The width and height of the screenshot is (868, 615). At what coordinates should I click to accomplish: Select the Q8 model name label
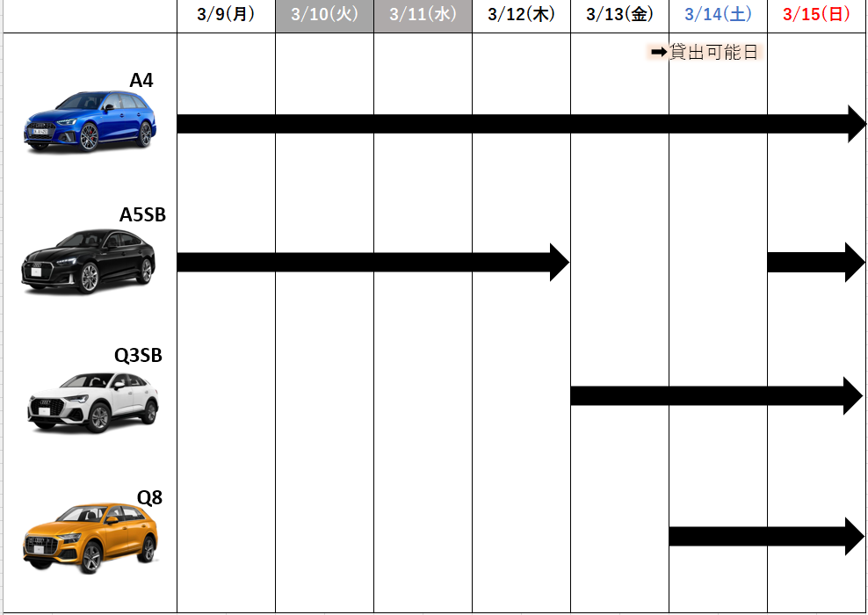(x=149, y=498)
